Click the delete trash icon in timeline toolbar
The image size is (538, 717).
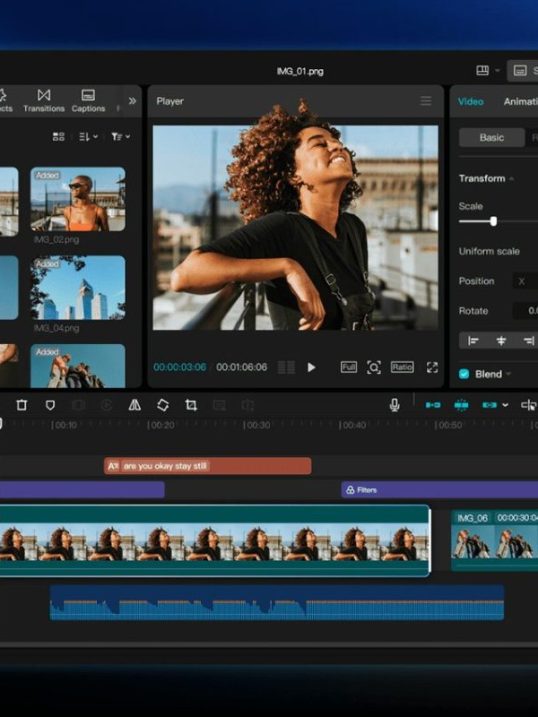point(21,405)
